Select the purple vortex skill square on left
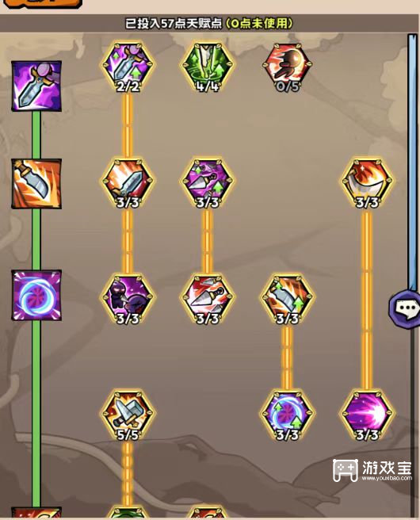 click(36, 295)
